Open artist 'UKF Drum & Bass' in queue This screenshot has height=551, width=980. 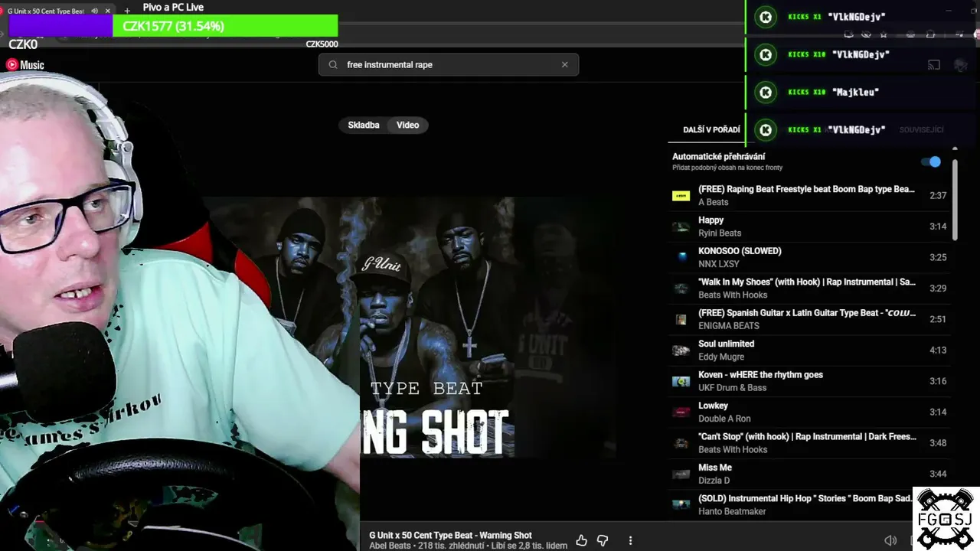(733, 388)
